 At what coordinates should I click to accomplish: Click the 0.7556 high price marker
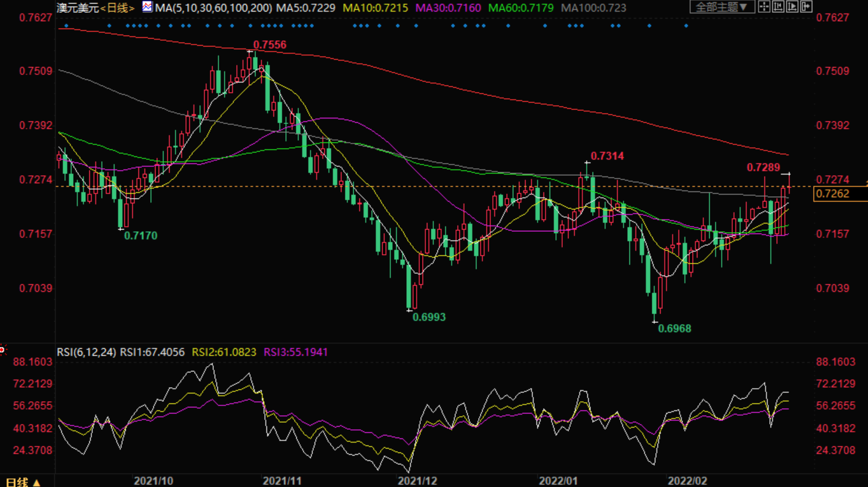269,45
